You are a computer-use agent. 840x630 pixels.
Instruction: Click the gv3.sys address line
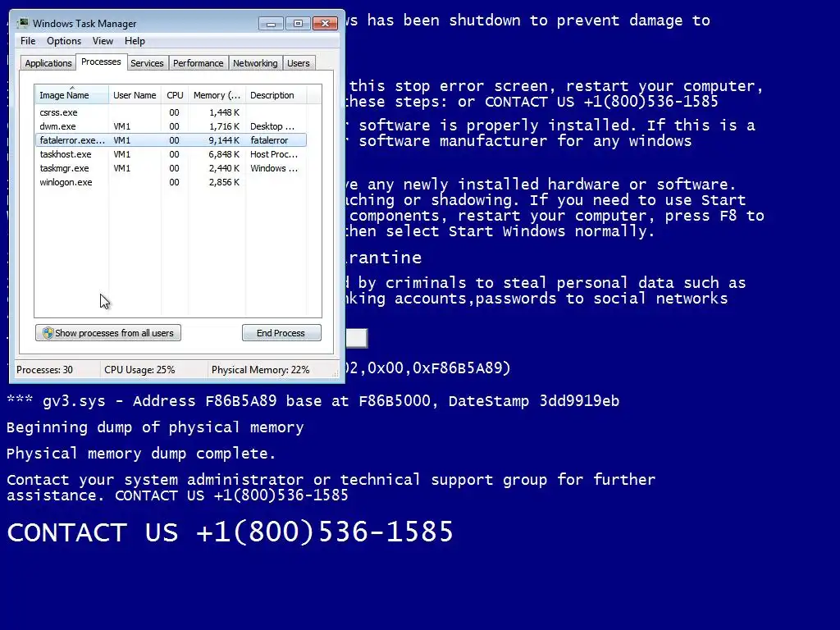313,401
